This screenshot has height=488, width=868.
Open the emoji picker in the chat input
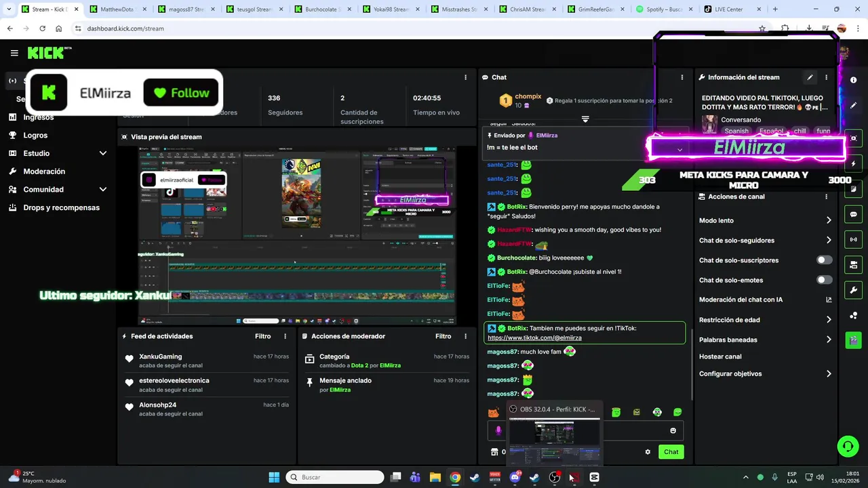point(673,430)
